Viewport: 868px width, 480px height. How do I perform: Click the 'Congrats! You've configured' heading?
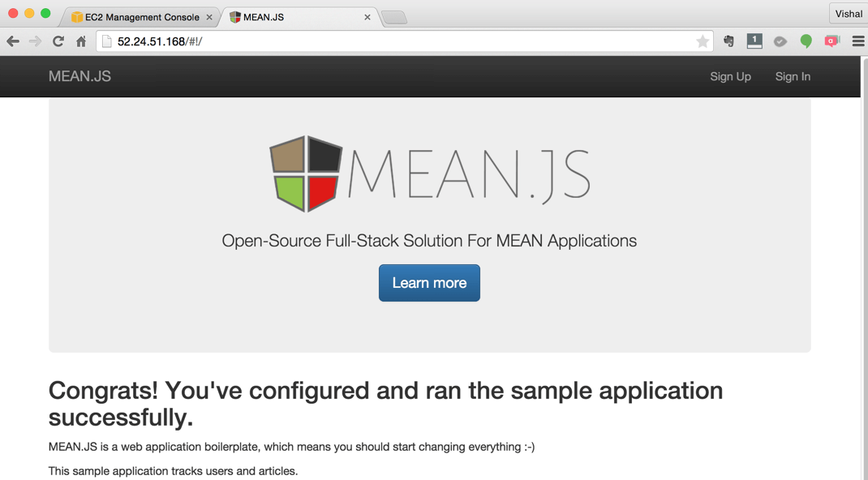coord(386,405)
